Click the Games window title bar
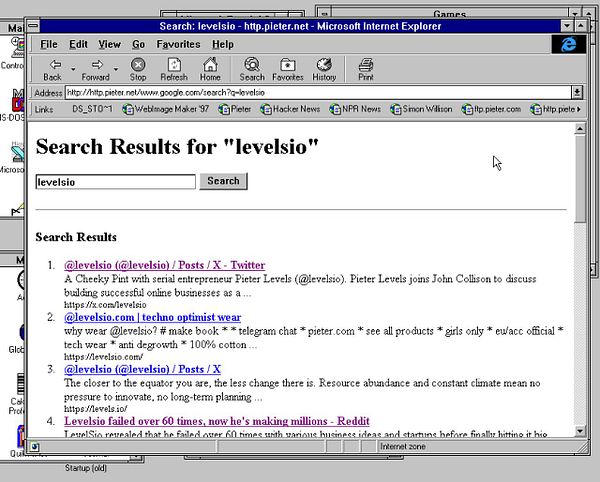Viewport: 600px width, 482px height. [x=450, y=14]
